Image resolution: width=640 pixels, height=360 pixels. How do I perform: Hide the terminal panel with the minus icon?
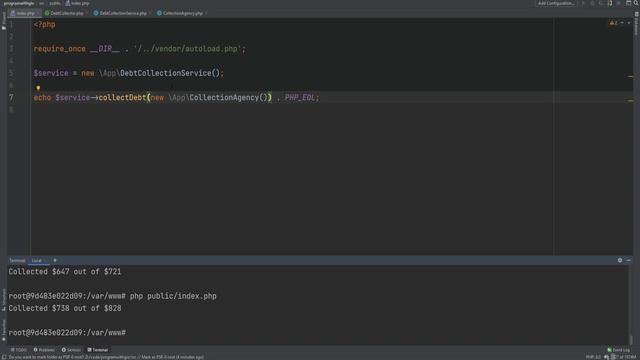click(629, 260)
